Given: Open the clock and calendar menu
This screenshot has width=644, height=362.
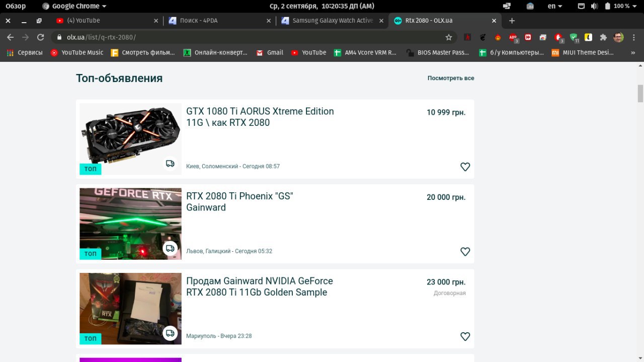Looking at the screenshot, I should (322, 6).
